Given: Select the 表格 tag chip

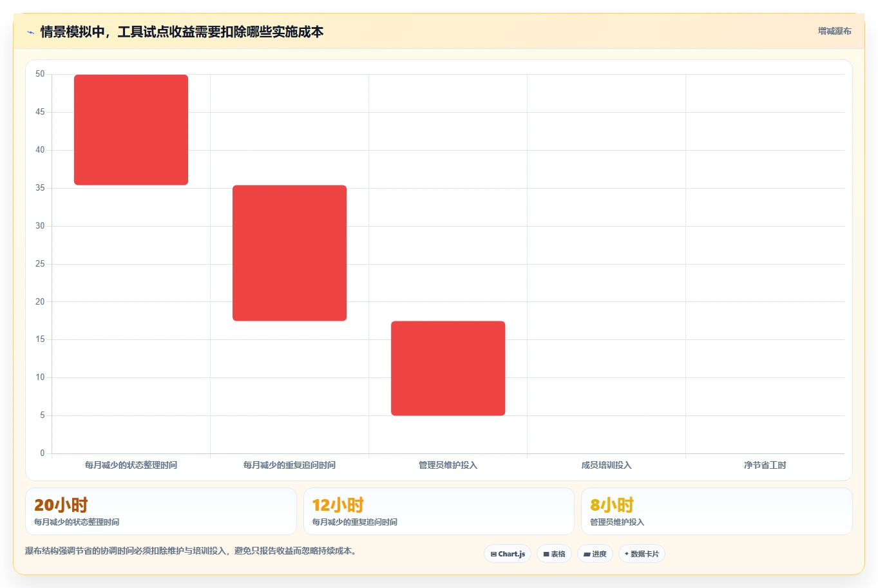Looking at the screenshot, I should (554, 554).
